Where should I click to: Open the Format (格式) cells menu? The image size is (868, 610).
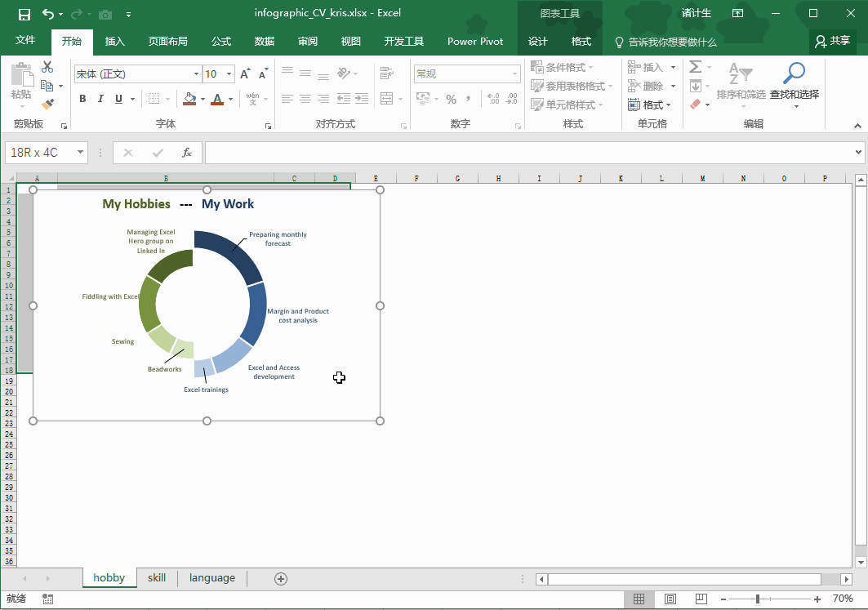click(649, 105)
